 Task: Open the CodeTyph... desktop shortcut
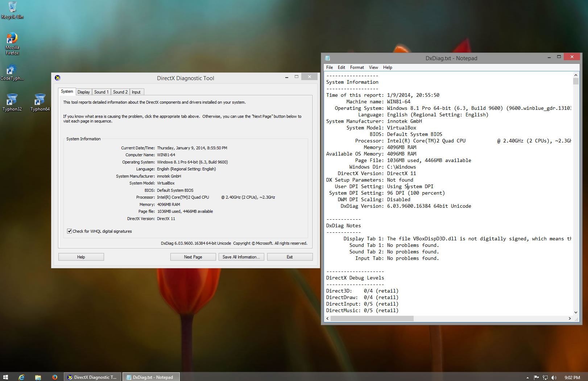tap(12, 72)
